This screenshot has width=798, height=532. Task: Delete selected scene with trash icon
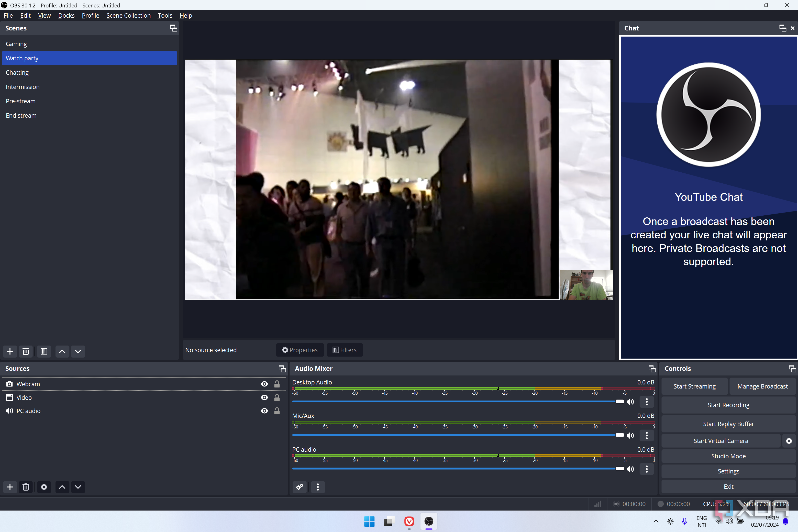point(26,351)
